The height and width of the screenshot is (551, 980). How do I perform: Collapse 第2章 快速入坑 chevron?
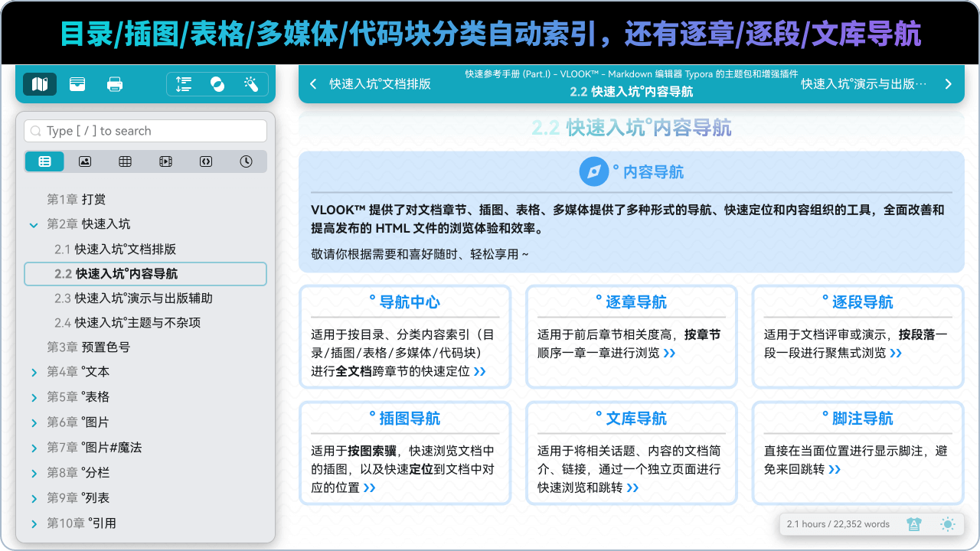click(x=34, y=225)
